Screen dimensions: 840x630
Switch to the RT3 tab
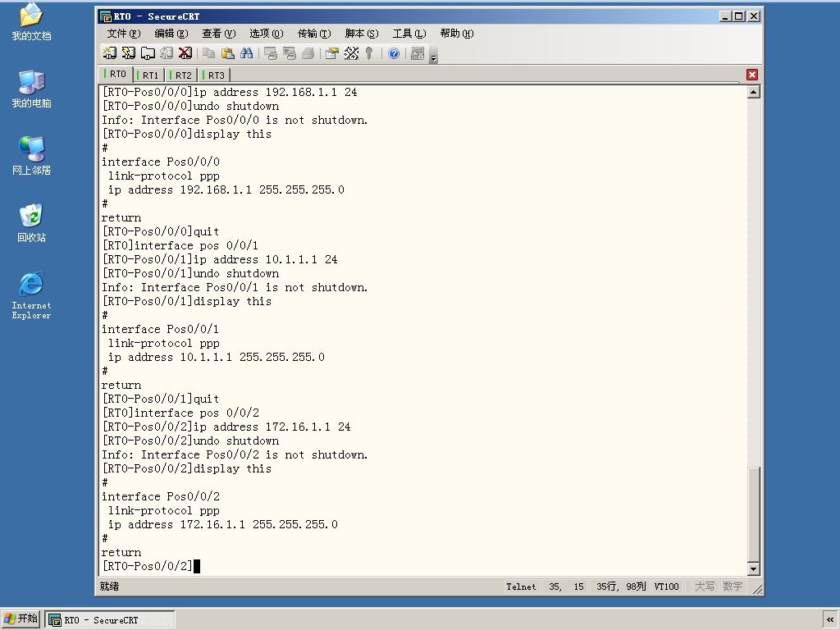pos(215,75)
